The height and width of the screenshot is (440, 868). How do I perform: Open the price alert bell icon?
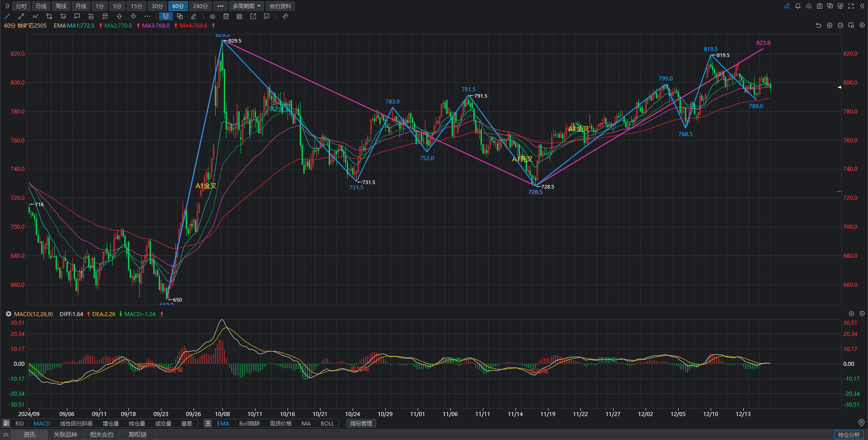coord(798,6)
